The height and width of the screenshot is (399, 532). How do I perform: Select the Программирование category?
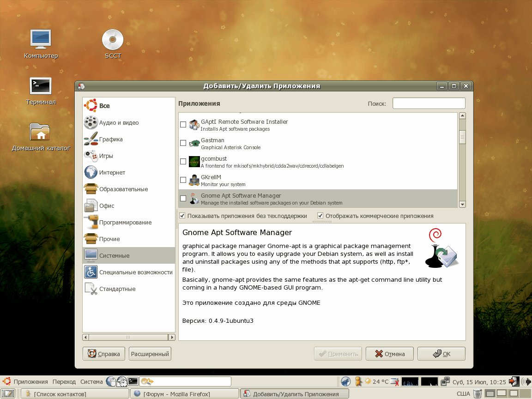pos(128,222)
